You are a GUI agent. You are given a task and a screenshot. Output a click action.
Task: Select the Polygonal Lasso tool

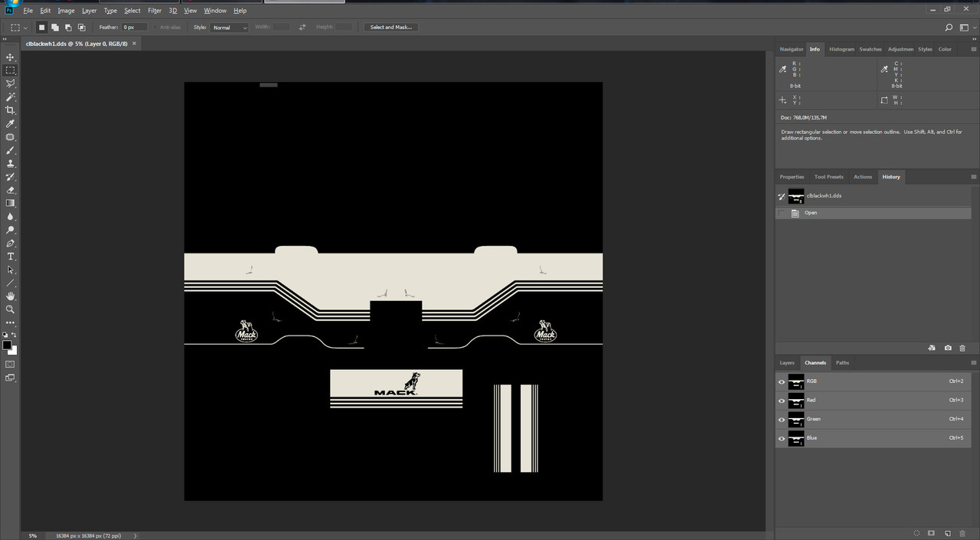coord(11,83)
